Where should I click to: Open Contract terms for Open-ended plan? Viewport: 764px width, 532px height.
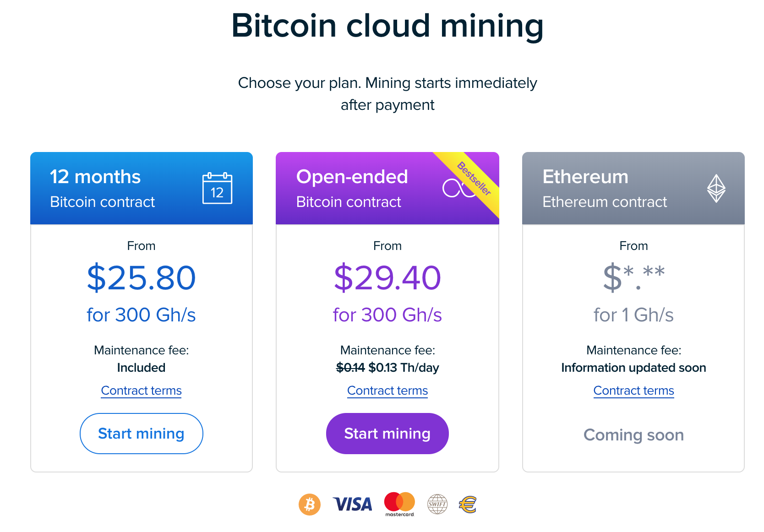(387, 391)
